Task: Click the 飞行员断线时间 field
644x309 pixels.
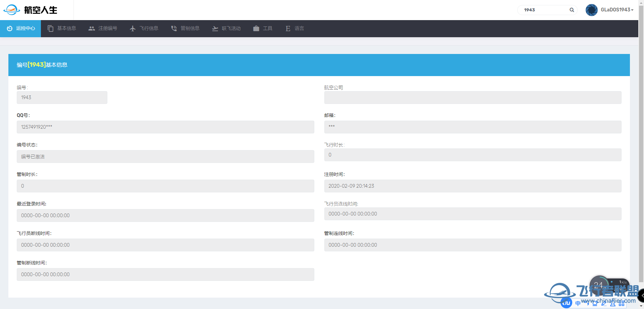Action: pos(165,245)
